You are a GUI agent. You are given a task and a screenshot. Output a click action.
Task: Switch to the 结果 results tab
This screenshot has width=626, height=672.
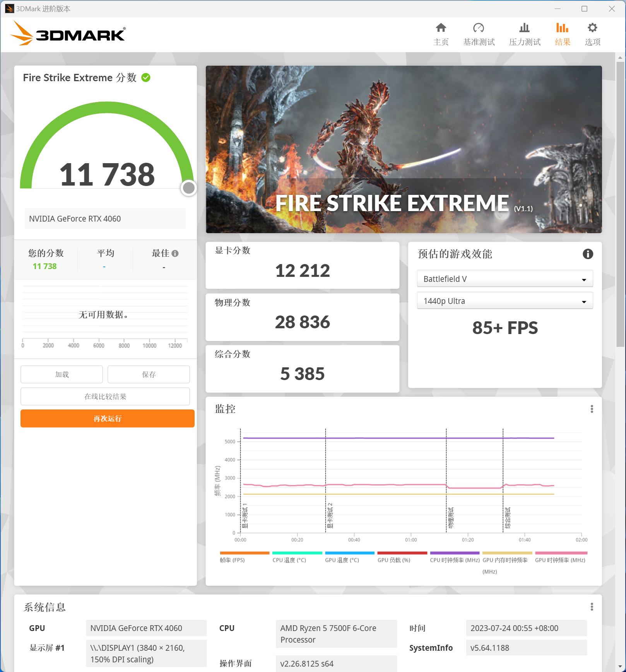click(x=562, y=34)
